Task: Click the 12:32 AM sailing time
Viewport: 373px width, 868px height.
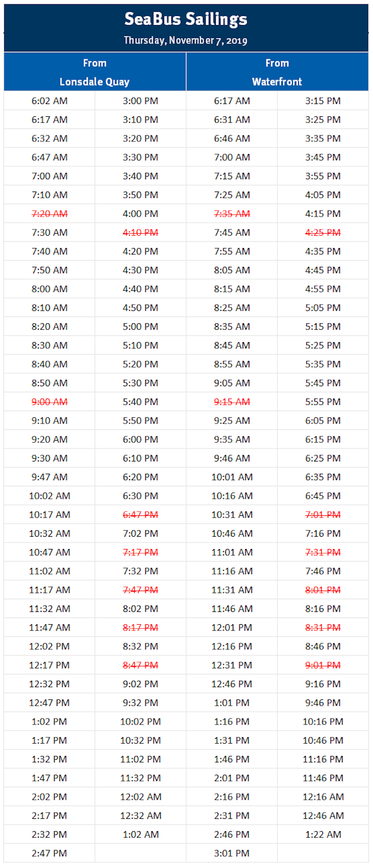Action: coord(141,816)
